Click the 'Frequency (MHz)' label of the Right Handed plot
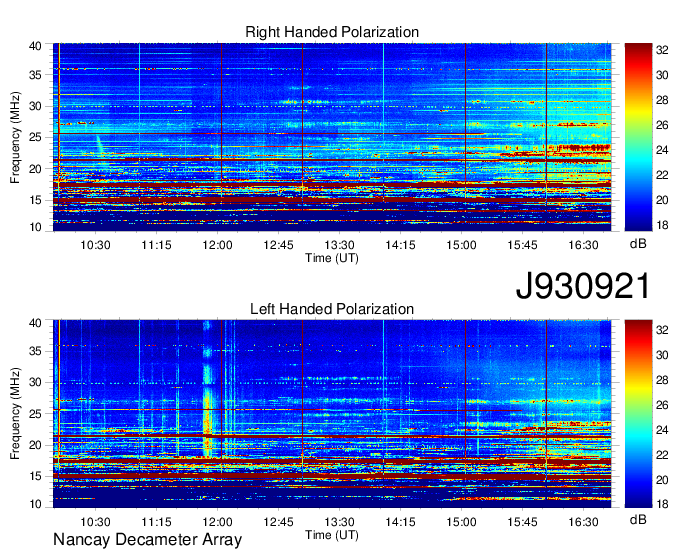The width and height of the screenshot is (680, 552). [x=15, y=137]
